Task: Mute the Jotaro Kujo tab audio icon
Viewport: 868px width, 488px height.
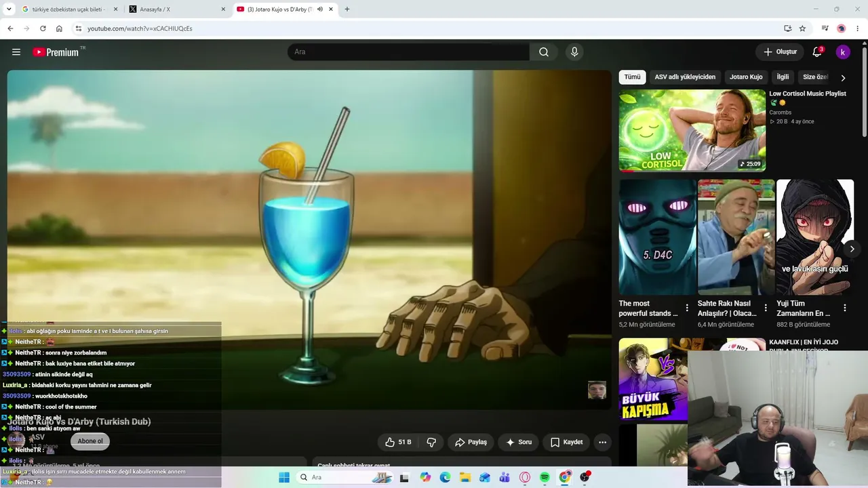Action: point(320,9)
